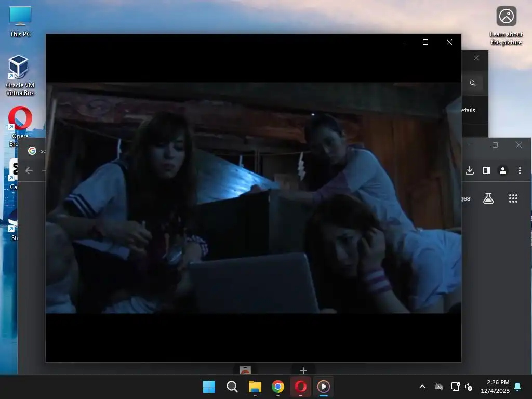Toggle Chrome side panel icon
532x399 pixels.
[x=486, y=170]
